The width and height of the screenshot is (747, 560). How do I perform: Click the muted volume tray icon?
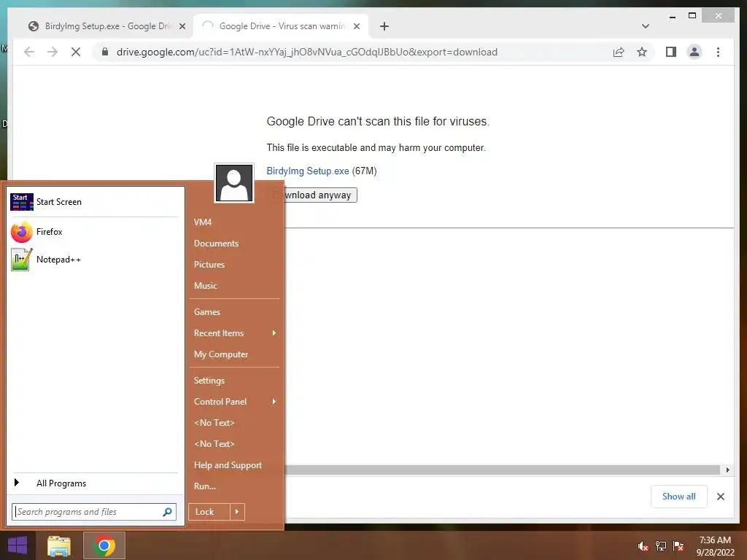point(643,546)
